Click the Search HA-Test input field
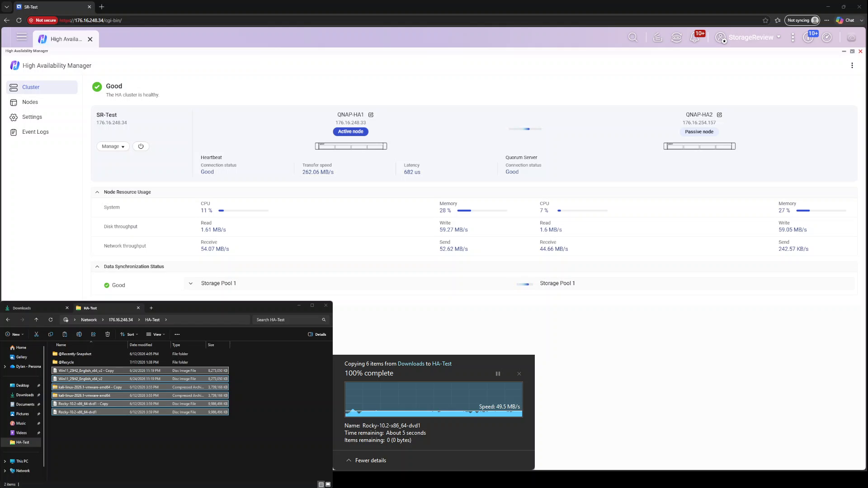This screenshot has height=488, width=868. pos(291,320)
